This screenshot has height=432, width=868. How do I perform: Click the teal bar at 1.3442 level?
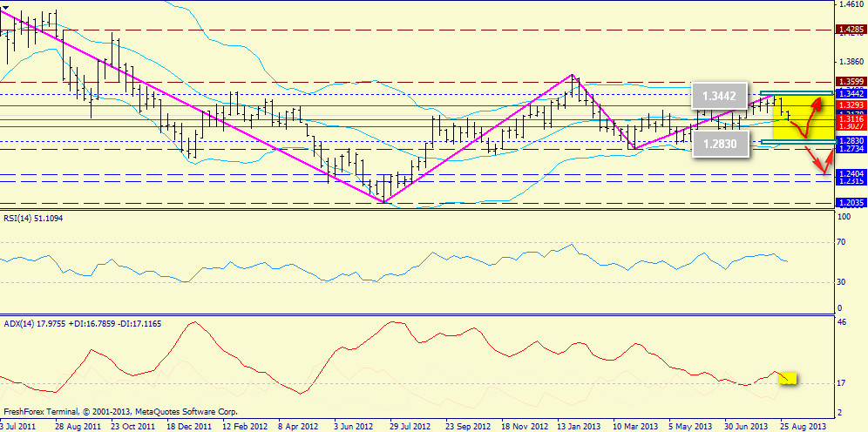[793, 92]
